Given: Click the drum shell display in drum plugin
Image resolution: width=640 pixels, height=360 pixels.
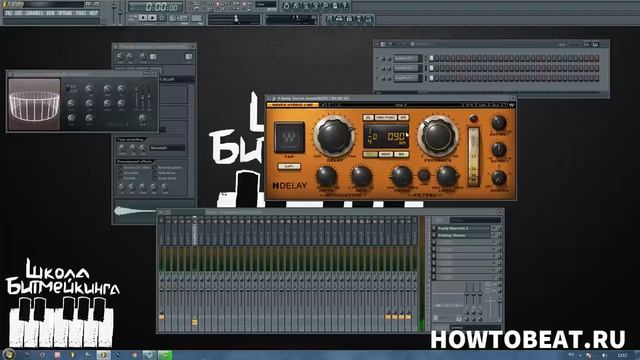Looking at the screenshot, I should (x=34, y=104).
